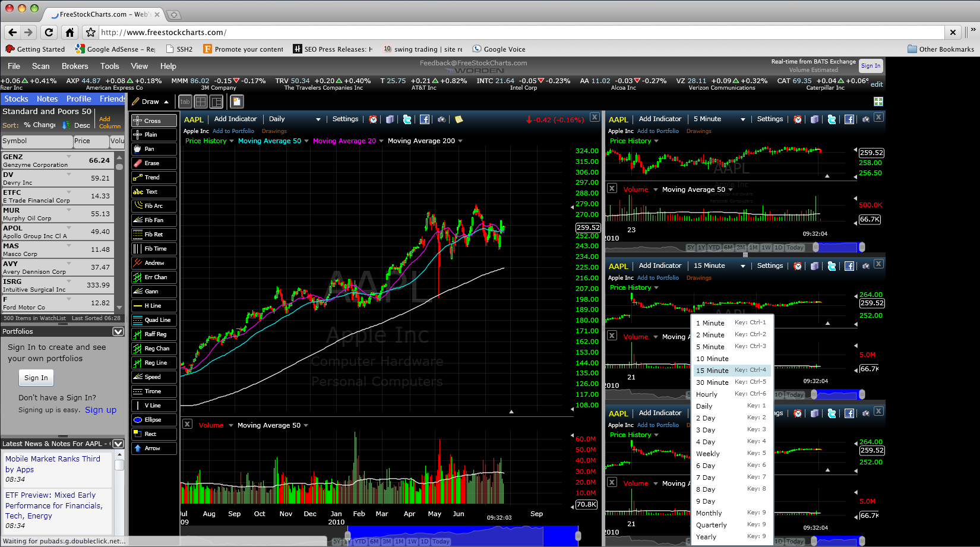
Task: Switch to tab layout button
Action: coord(185,102)
